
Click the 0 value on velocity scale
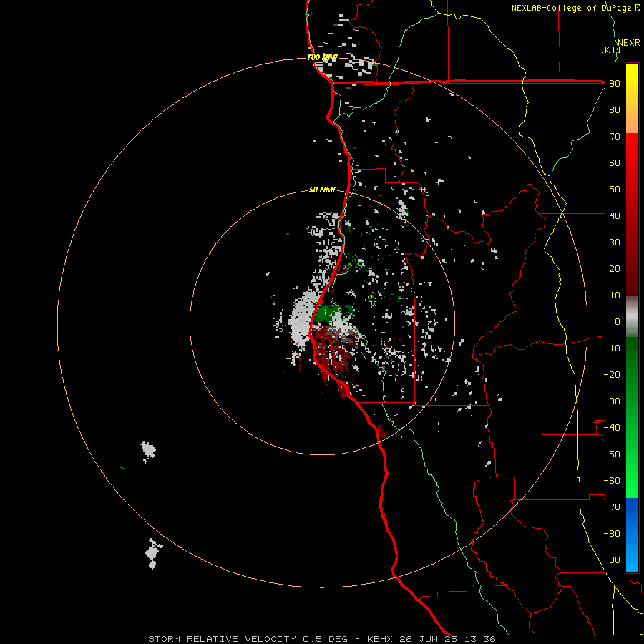(x=618, y=321)
